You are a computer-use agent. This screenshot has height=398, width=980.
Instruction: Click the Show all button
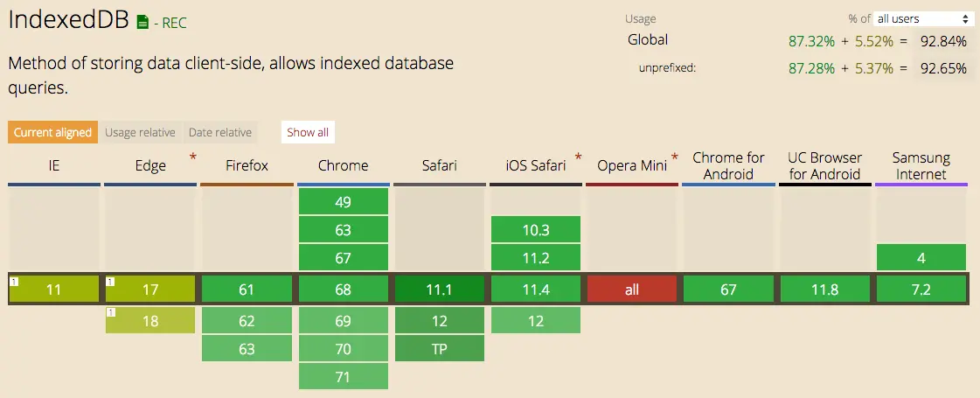(x=308, y=132)
